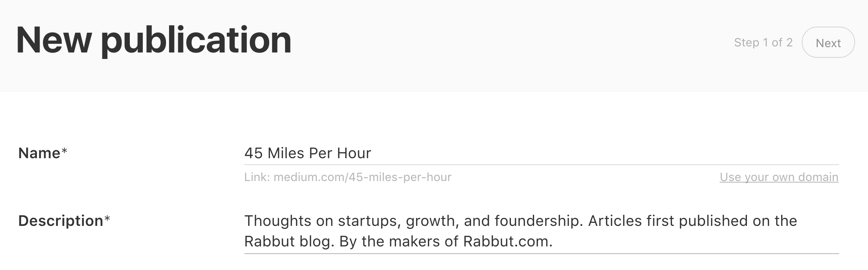Click the Step 1 of 2 indicator
The image size is (868, 270).
763,43
